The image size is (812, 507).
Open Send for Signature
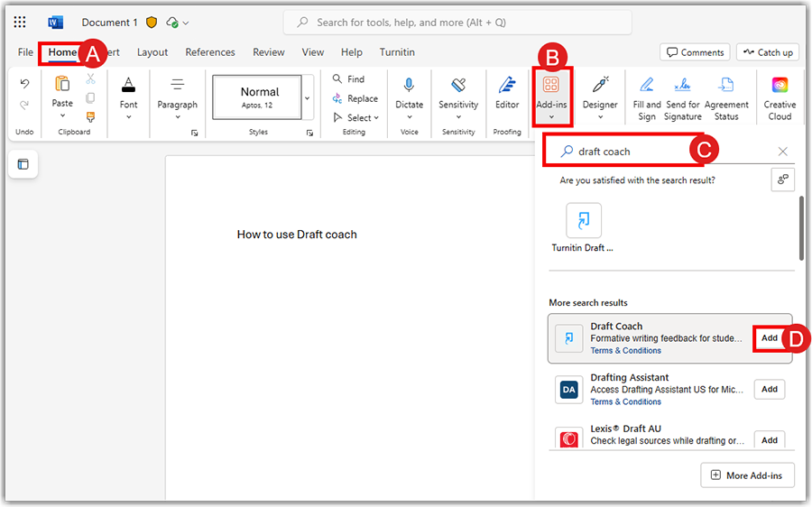pyautogui.click(x=683, y=86)
